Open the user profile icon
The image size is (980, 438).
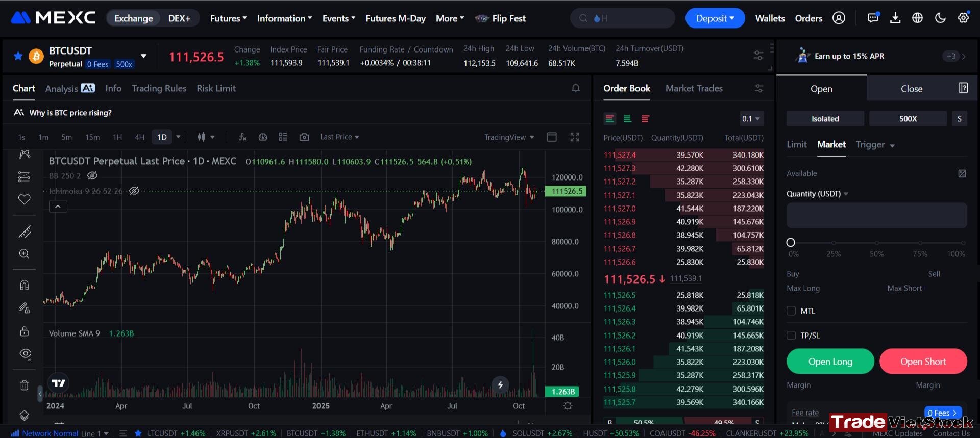[x=839, y=18]
